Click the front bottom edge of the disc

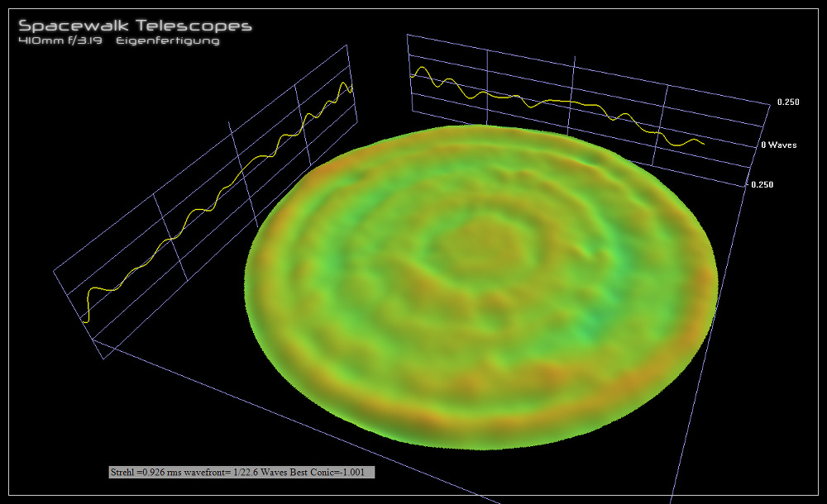480,446
